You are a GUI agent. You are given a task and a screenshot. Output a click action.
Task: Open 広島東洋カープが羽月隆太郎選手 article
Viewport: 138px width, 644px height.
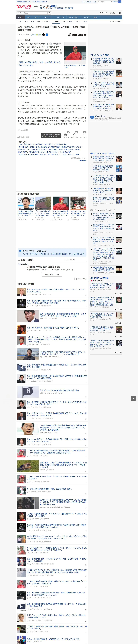tap(59, 390)
